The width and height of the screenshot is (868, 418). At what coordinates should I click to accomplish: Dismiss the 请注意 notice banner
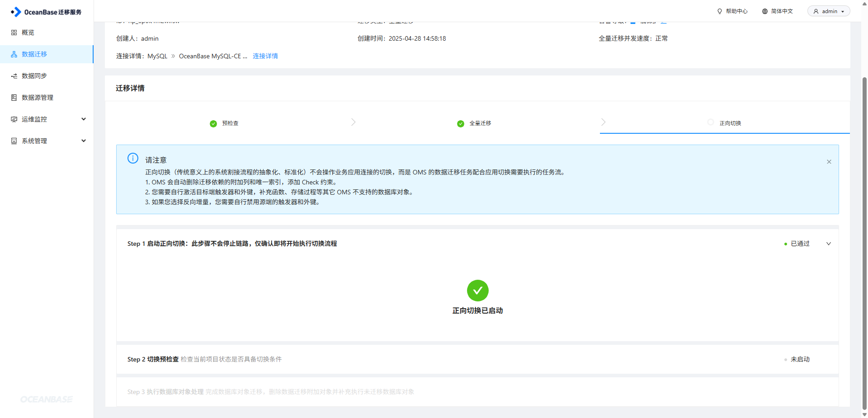[829, 162]
